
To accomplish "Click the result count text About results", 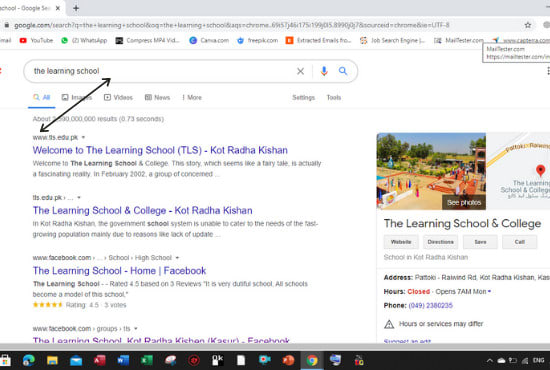I will [98, 119].
